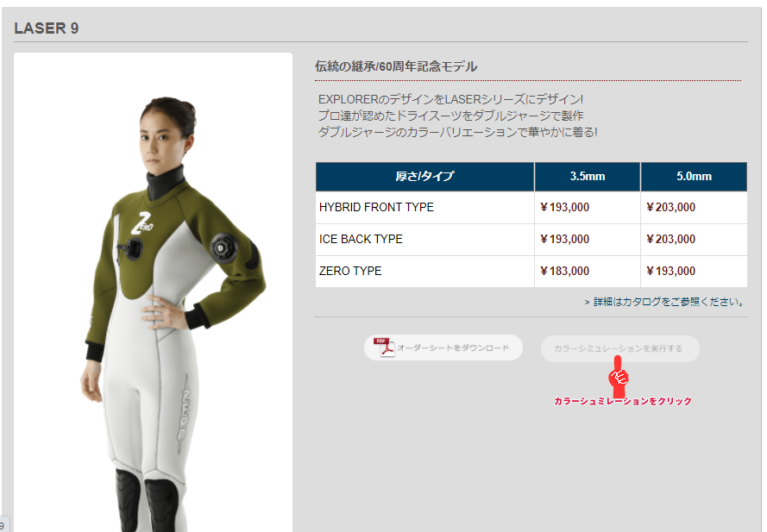Click the 3.5mm column header
The height and width of the screenshot is (532, 767).
tap(588, 177)
